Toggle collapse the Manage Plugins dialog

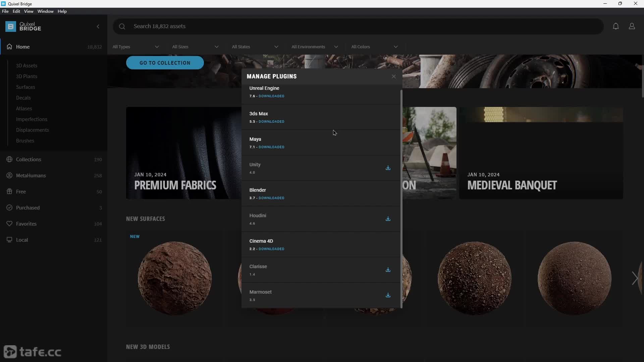393,76
